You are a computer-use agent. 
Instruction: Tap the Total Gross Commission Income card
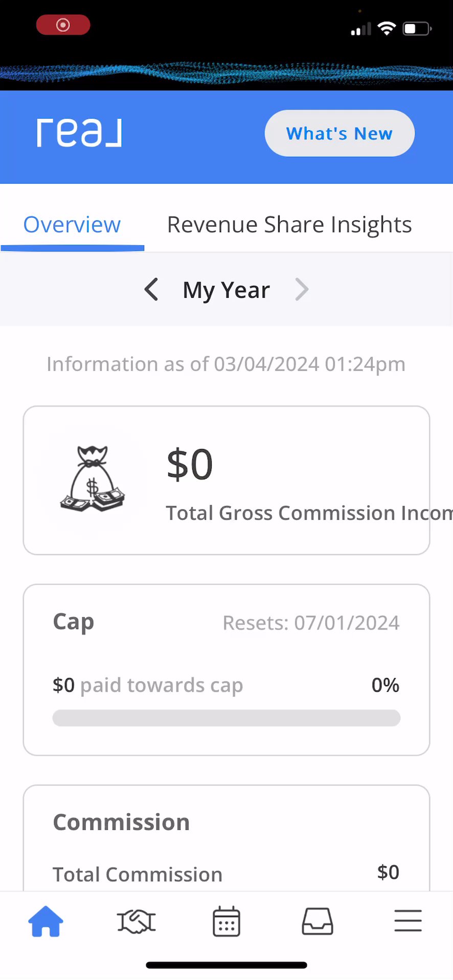[226, 480]
